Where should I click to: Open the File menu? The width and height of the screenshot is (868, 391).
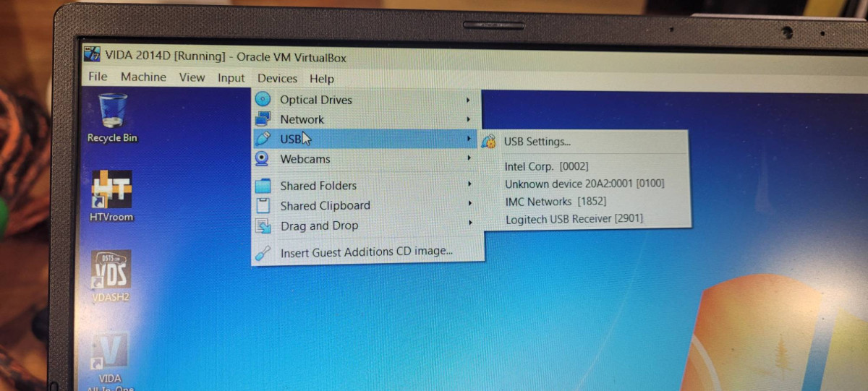click(x=98, y=77)
